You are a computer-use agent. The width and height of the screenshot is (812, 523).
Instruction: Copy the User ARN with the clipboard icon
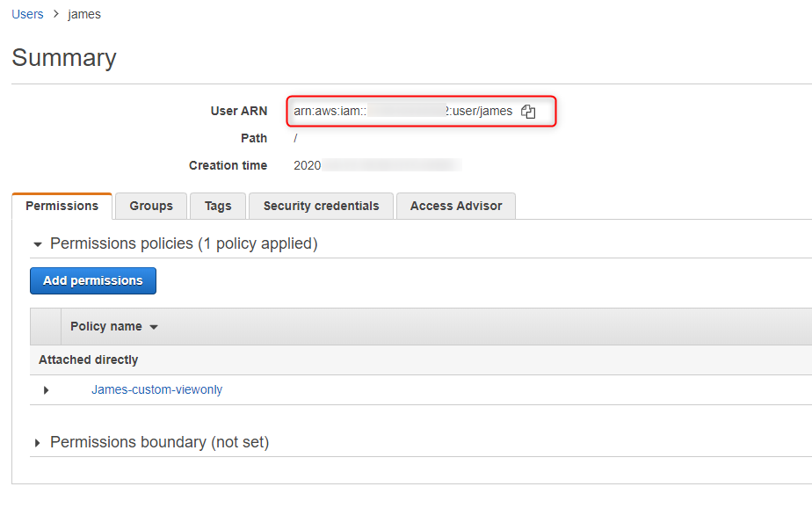[x=528, y=112]
